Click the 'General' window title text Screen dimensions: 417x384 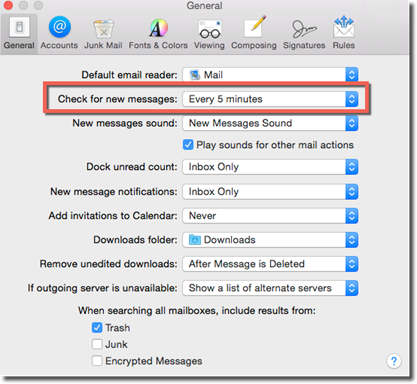pos(204,5)
